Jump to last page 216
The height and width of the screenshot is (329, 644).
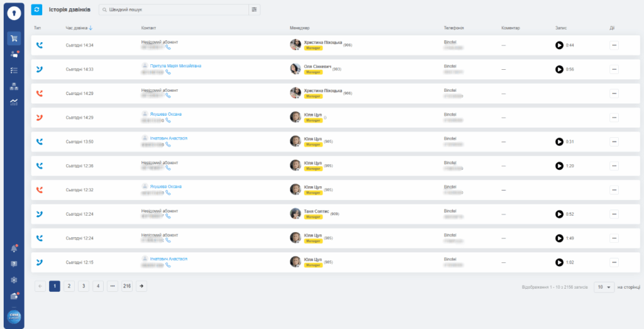coord(128,286)
